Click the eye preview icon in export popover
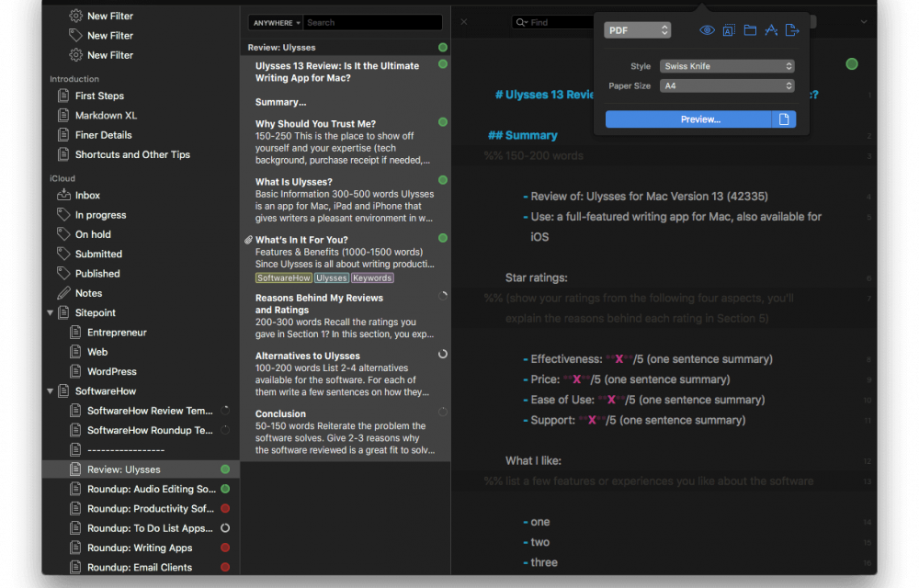919x588 pixels. pyautogui.click(x=707, y=30)
